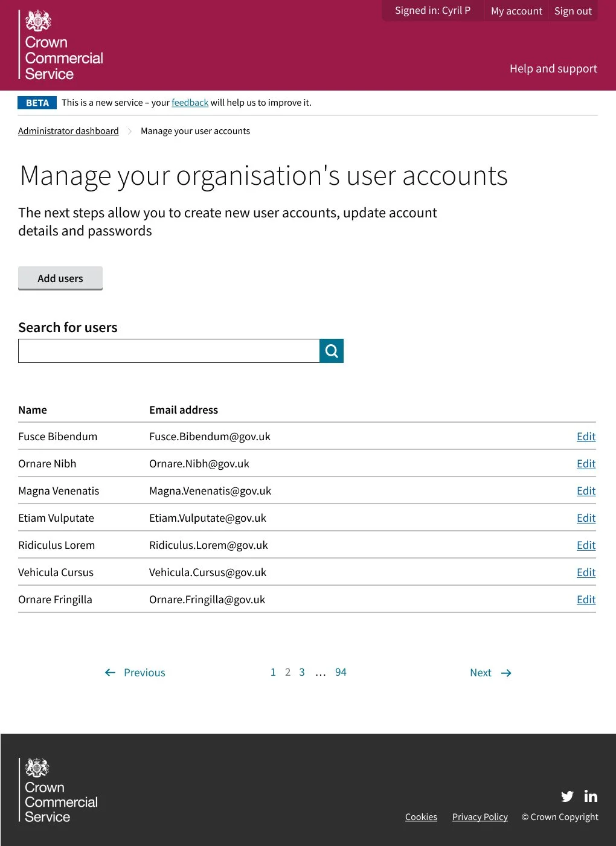Click inside the user search field
This screenshot has height=846, width=616.
[x=169, y=350]
